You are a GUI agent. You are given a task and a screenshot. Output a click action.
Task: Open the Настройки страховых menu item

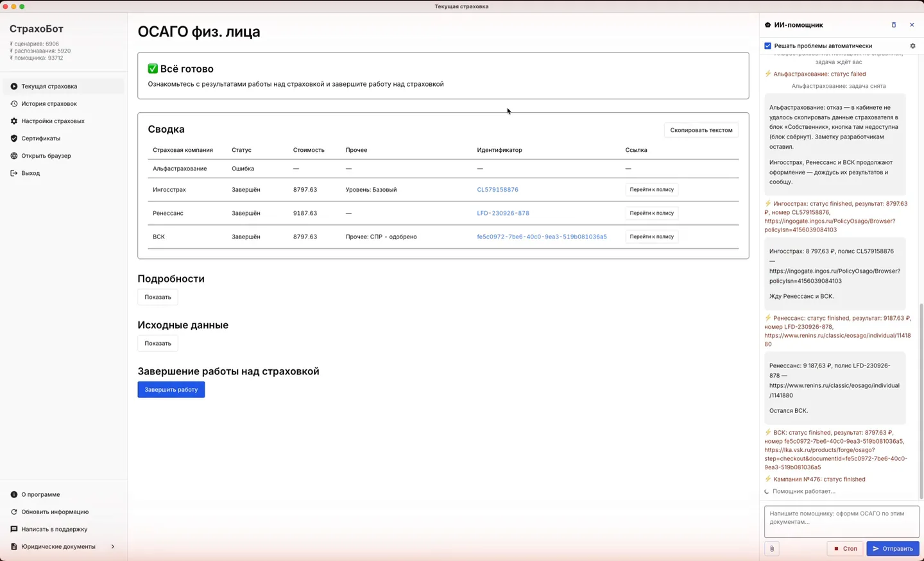coord(64,121)
